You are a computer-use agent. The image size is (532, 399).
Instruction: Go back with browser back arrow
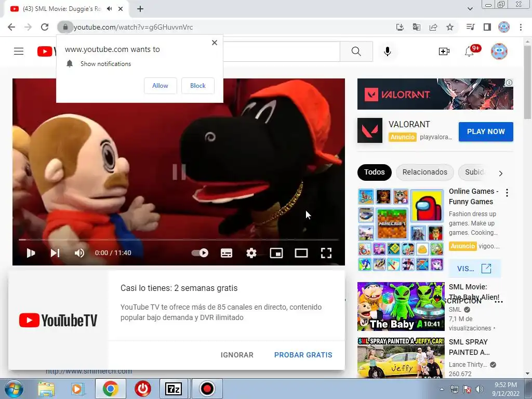11,27
